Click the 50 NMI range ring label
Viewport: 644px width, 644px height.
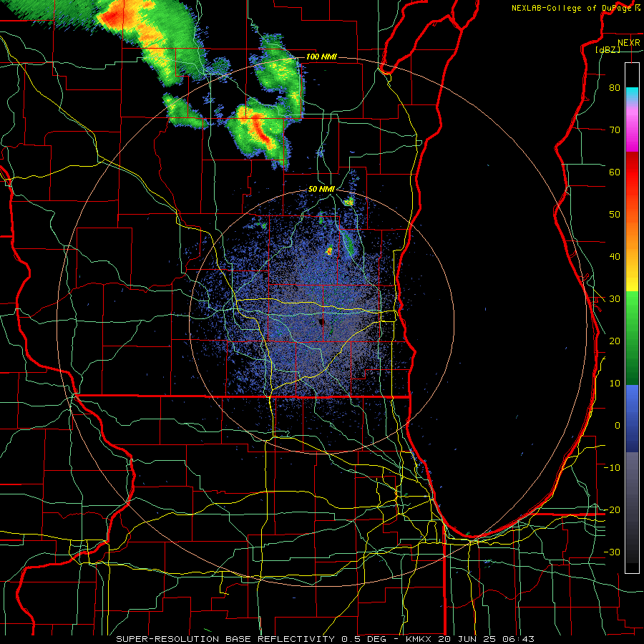321,190
